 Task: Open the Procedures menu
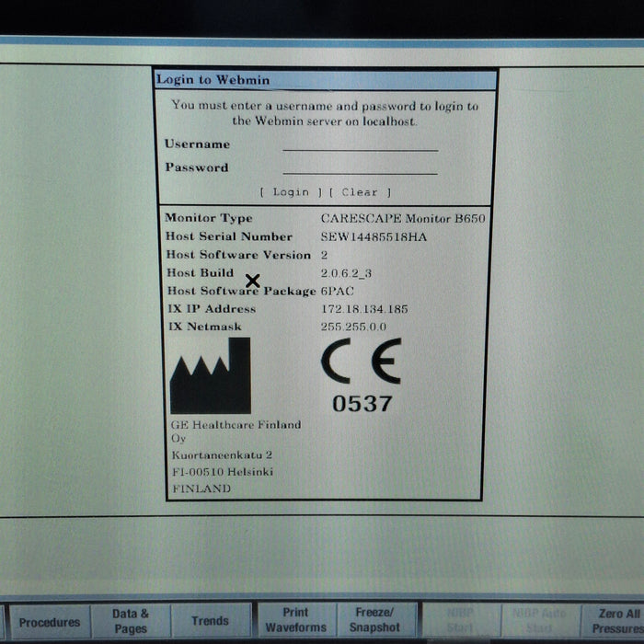coord(50,622)
